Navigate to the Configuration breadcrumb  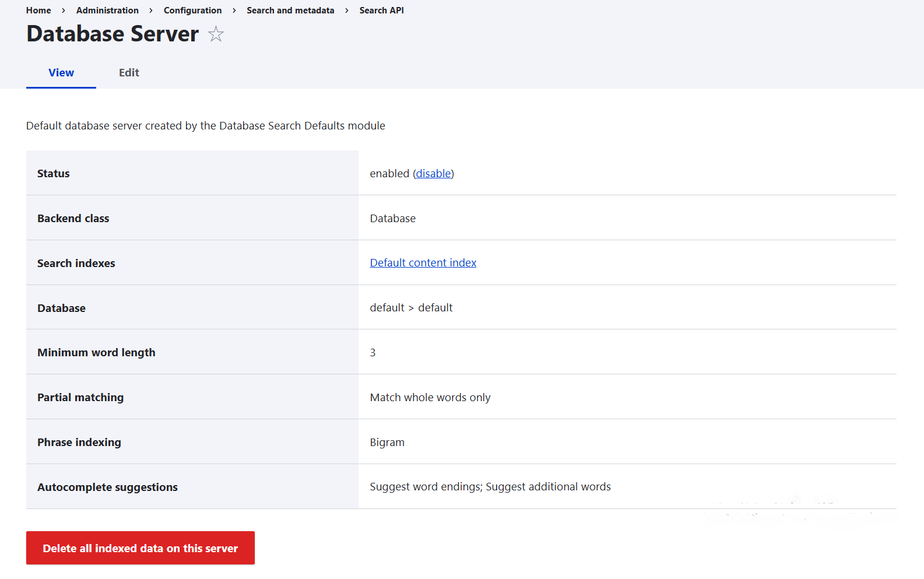(x=192, y=10)
